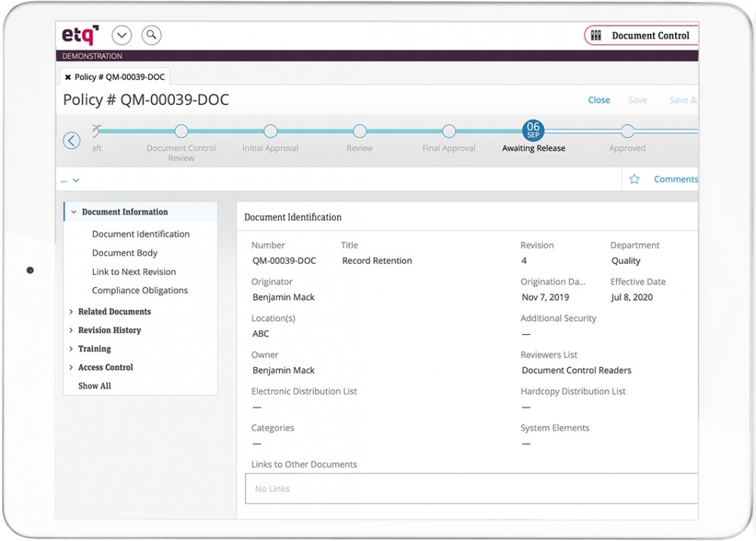Screen dimensions: 756x541
Task: Click Show All in the sidebar
Action: [x=94, y=385]
